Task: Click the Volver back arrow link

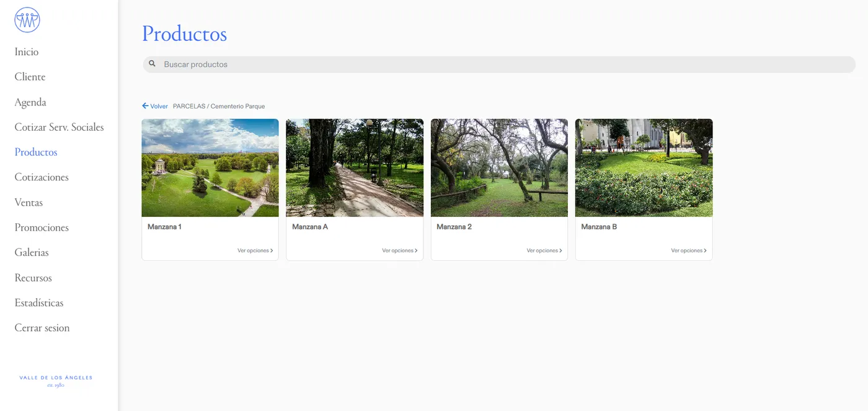Action: click(155, 106)
